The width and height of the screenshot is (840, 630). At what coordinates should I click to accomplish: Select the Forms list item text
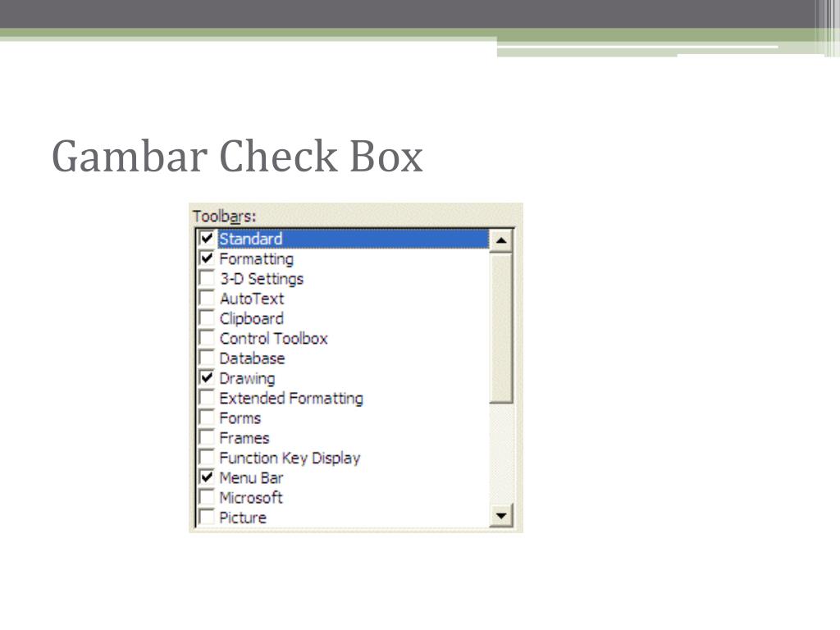240,418
